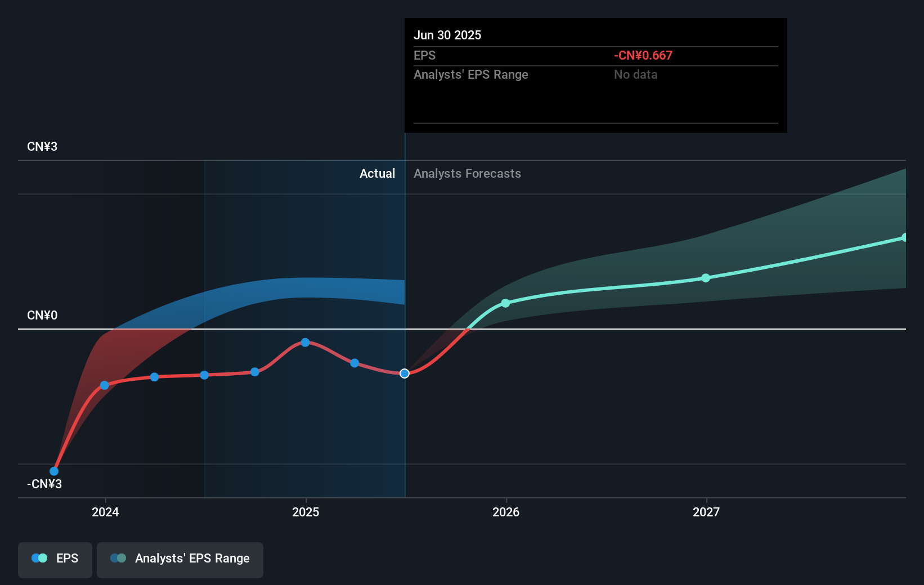Click the EPS data point at 2024
924x585 pixels.
(105, 385)
